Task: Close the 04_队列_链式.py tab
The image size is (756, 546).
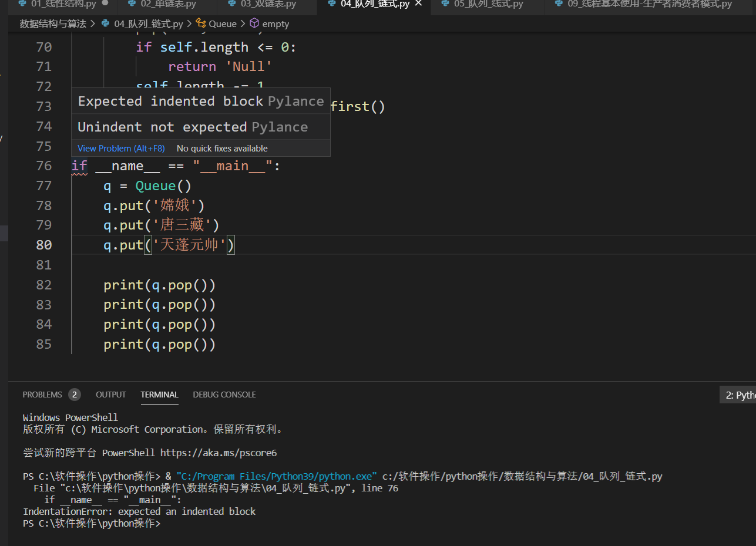Action: click(419, 4)
